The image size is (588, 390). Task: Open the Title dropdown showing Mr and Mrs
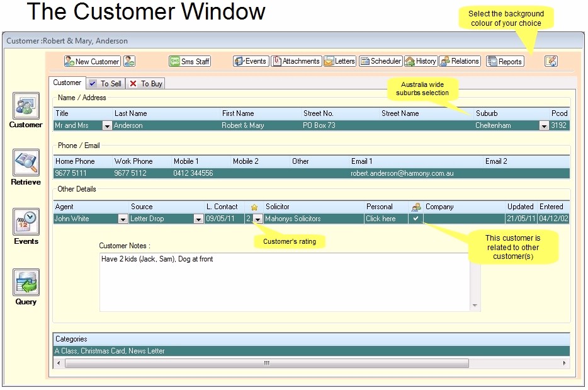coord(106,125)
